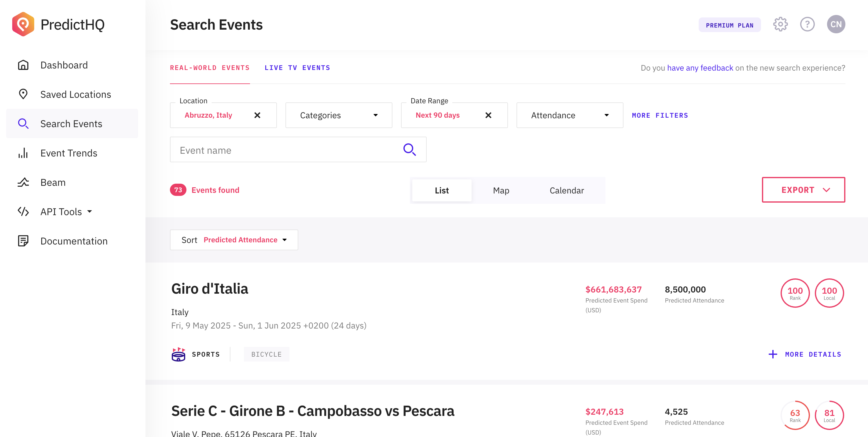Type in the Event name search field
868x437 pixels.
click(x=286, y=150)
